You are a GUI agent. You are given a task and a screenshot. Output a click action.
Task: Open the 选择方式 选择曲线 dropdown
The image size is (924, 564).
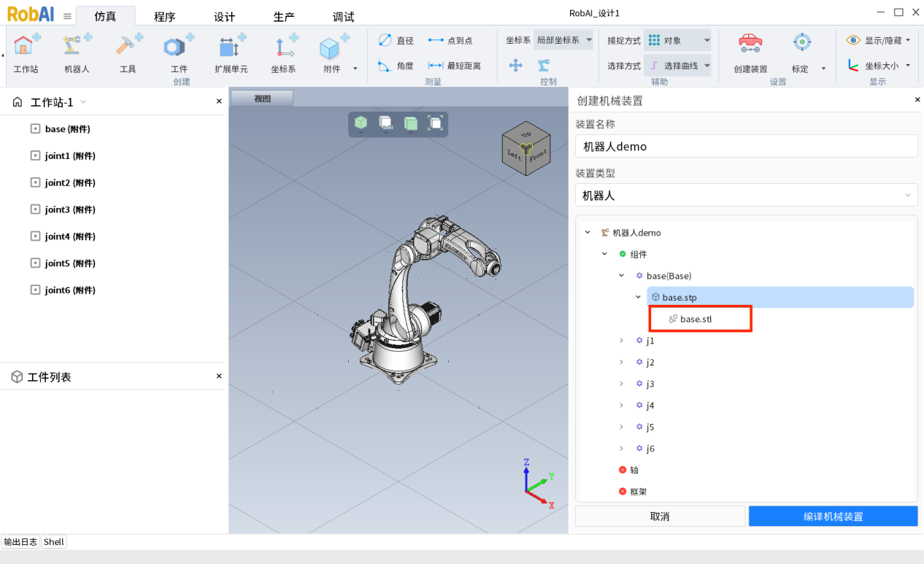coord(677,66)
